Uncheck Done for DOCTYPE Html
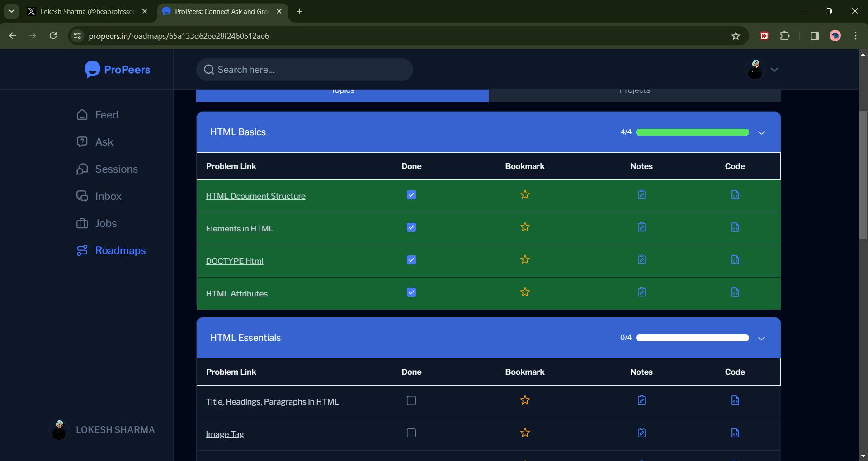The image size is (868, 461). point(411,260)
